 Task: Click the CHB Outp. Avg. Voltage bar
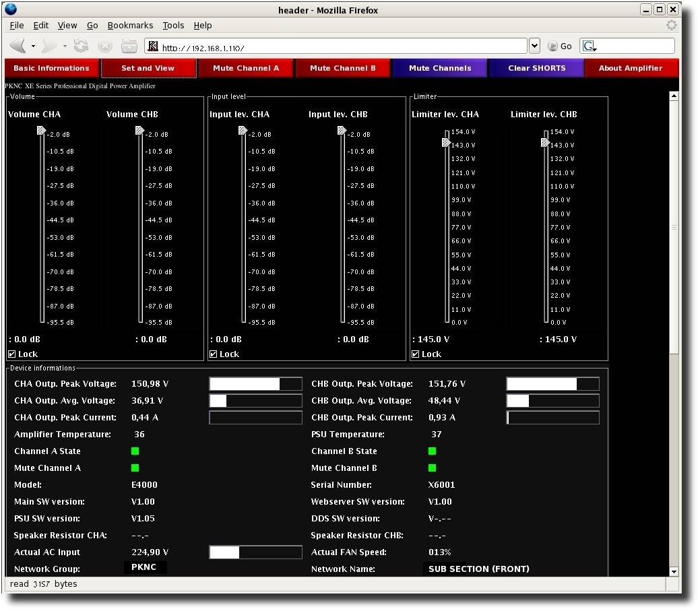point(552,401)
